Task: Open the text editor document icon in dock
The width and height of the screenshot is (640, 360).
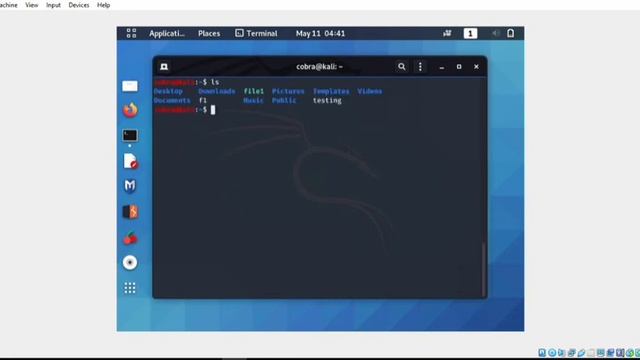Action: click(130, 161)
